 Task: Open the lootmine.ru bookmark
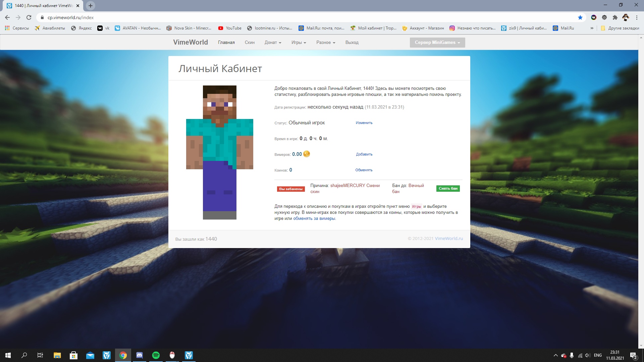pos(270,28)
